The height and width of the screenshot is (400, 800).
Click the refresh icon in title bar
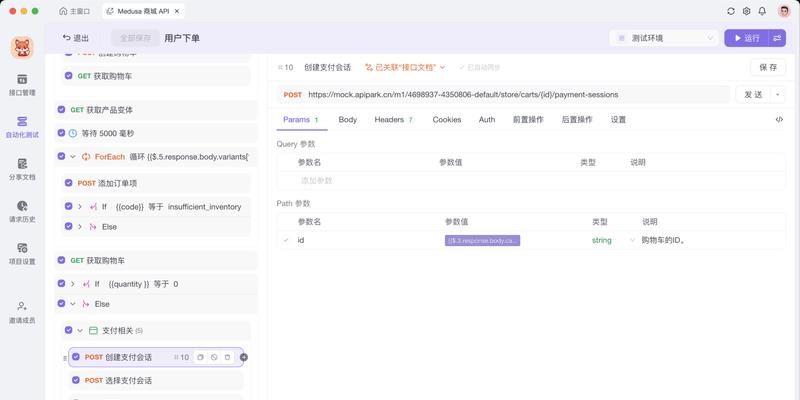(x=731, y=11)
